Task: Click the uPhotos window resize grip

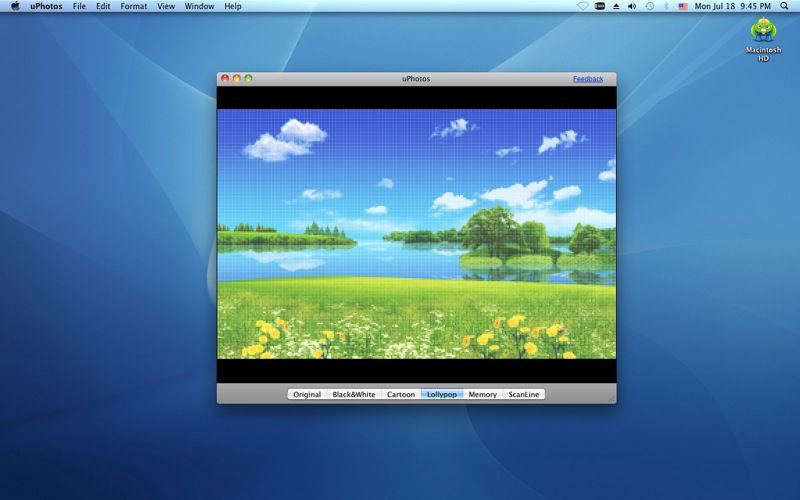Action: pos(612,399)
